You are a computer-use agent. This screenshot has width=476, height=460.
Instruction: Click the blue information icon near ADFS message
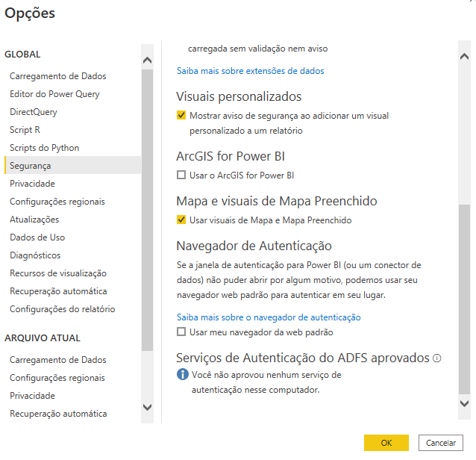pos(183,374)
